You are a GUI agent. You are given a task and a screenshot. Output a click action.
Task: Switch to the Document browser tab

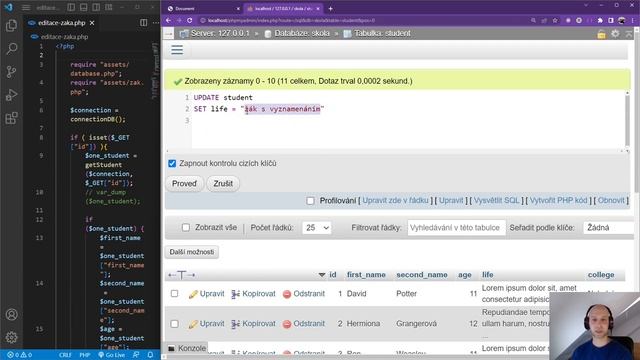pyautogui.click(x=203, y=8)
